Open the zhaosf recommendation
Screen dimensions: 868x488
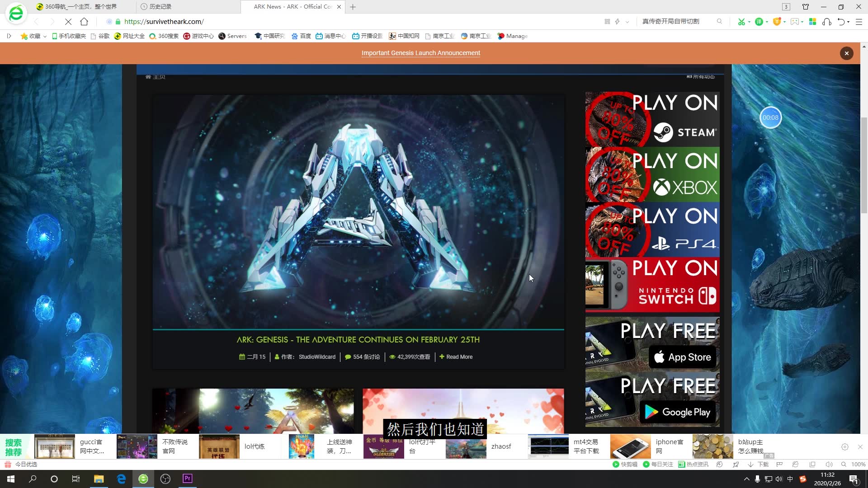(479, 446)
